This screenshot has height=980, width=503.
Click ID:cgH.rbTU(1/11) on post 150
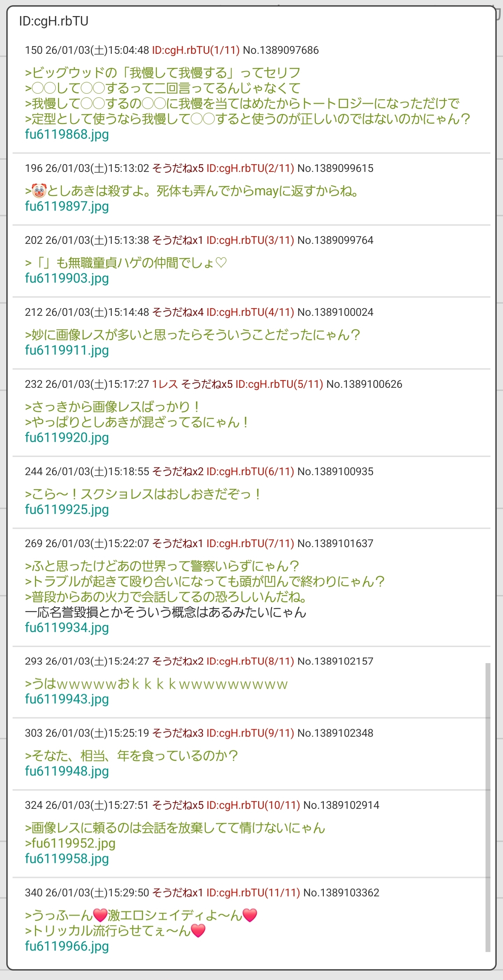196,50
